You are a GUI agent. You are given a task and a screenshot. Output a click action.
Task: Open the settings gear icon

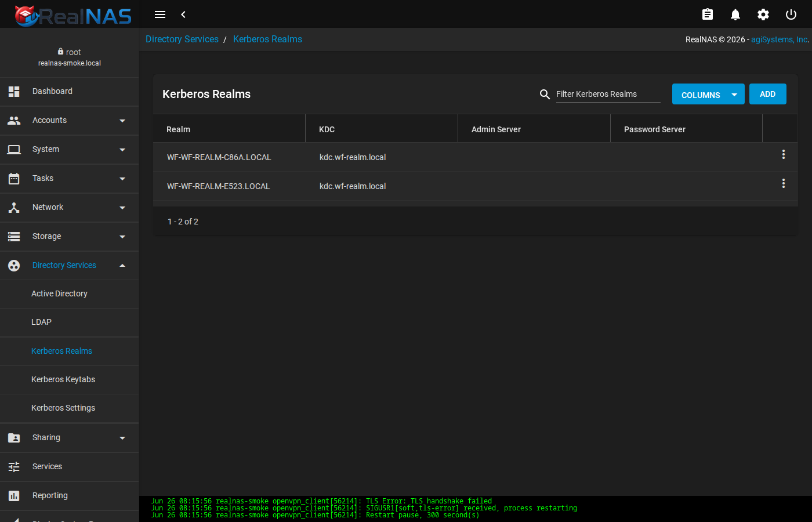(763, 14)
